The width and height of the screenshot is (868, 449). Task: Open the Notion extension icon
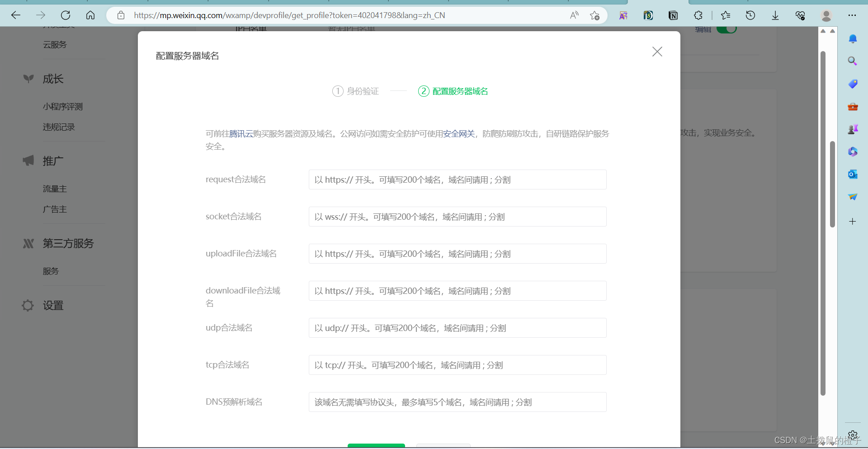673,15
